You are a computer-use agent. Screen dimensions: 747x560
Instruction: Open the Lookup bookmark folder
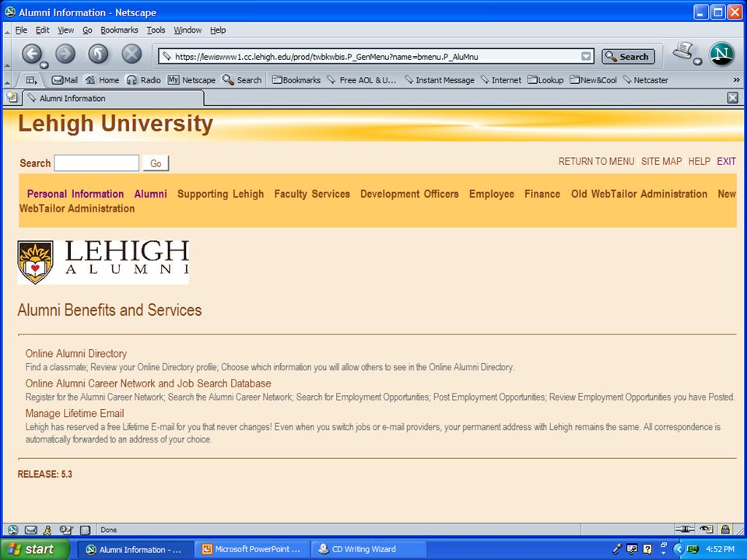545,80
